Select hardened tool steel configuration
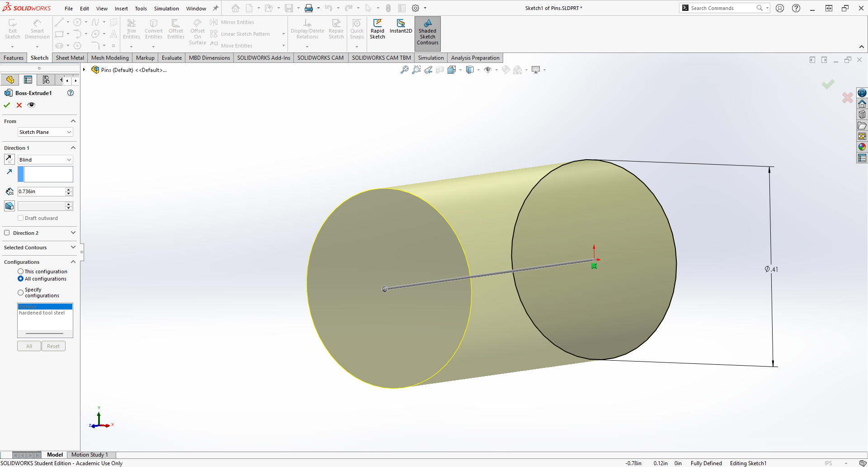This screenshot has width=868, height=467. pyautogui.click(x=42, y=313)
